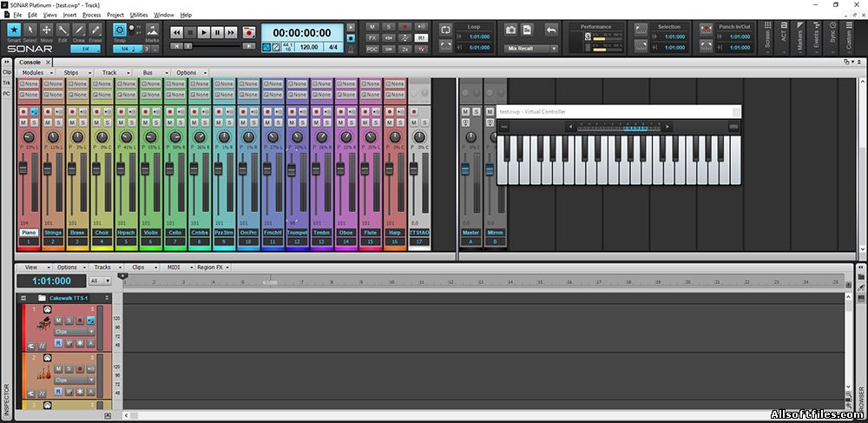Open the Bus dropdown in Console
Image resolution: width=868 pixels, height=423 pixels.
[151, 73]
